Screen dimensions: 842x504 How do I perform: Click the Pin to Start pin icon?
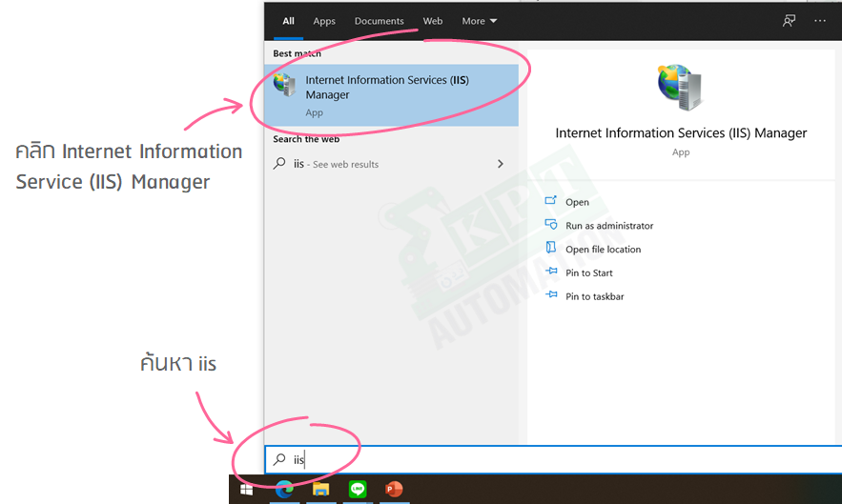551,271
